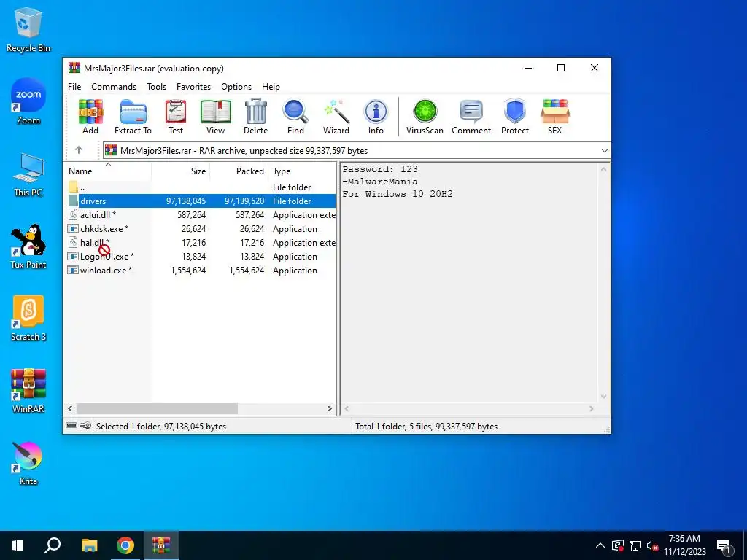Select WinRAR desktop shortcut
The image size is (747, 560).
pos(28,391)
